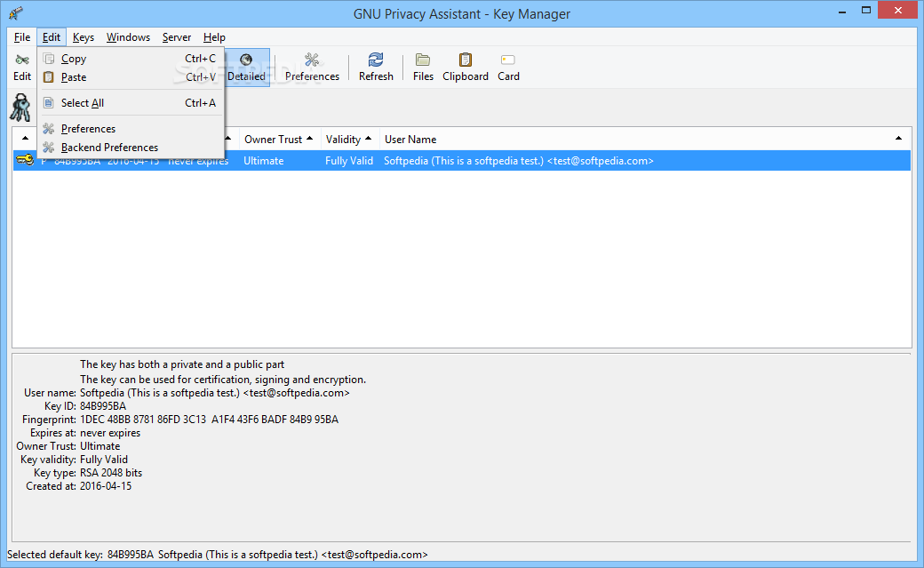Refresh the key list

(x=375, y=68)
